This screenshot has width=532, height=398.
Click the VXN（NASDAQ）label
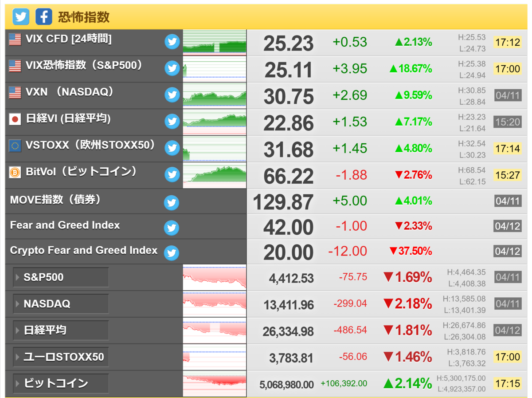70,92
